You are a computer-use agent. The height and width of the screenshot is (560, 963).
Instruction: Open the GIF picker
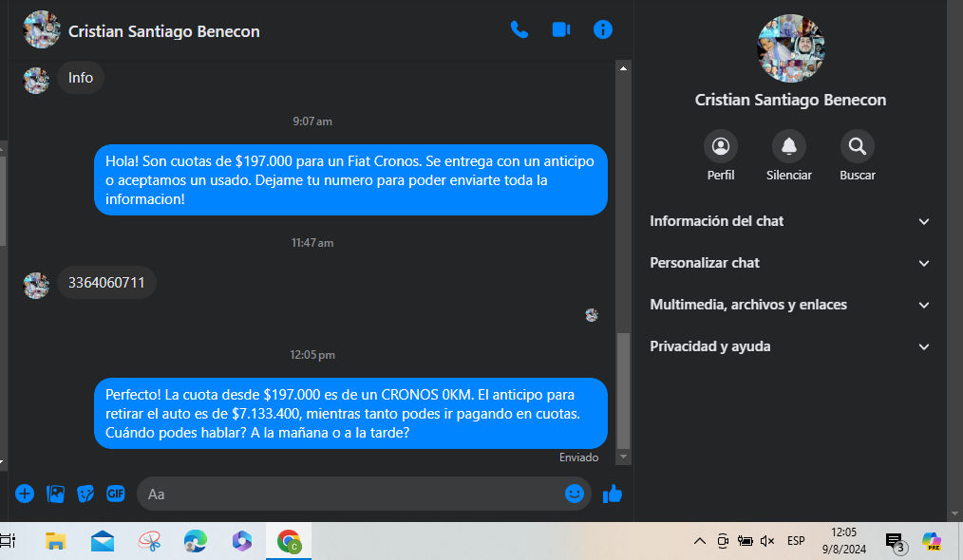click(x=116, y=494)
